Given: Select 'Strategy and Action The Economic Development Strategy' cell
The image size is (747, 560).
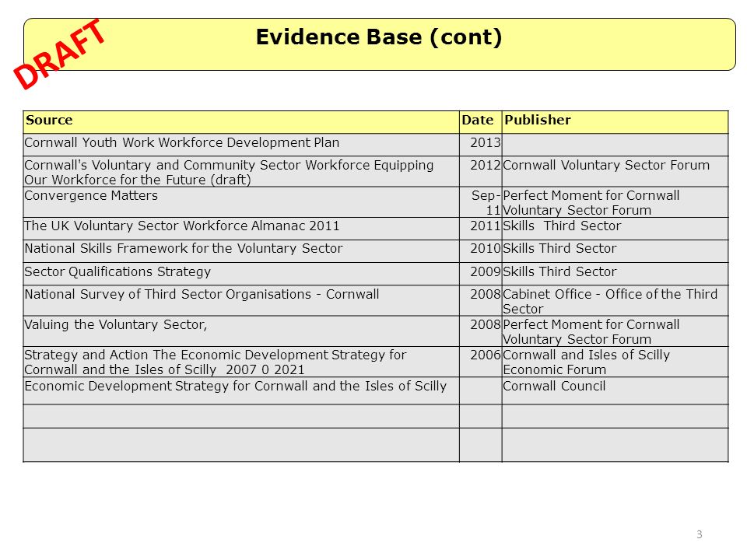Looking at the screenshot, I should (x=241, y=362).
